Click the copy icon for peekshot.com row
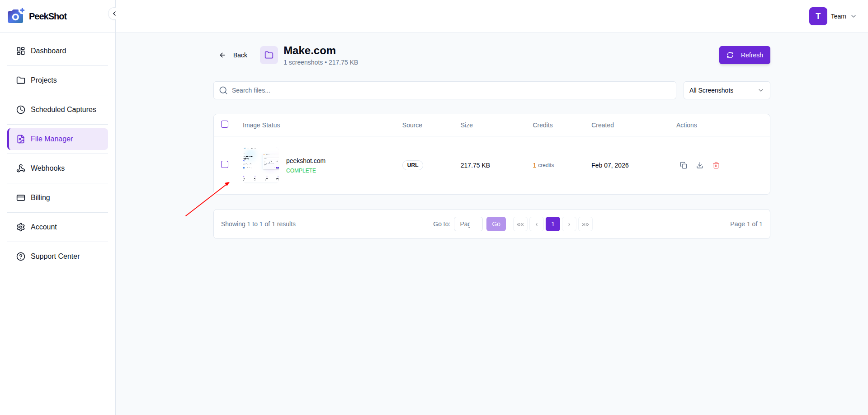The width and height of the screenshot is (868, 415). click(683, 165)
